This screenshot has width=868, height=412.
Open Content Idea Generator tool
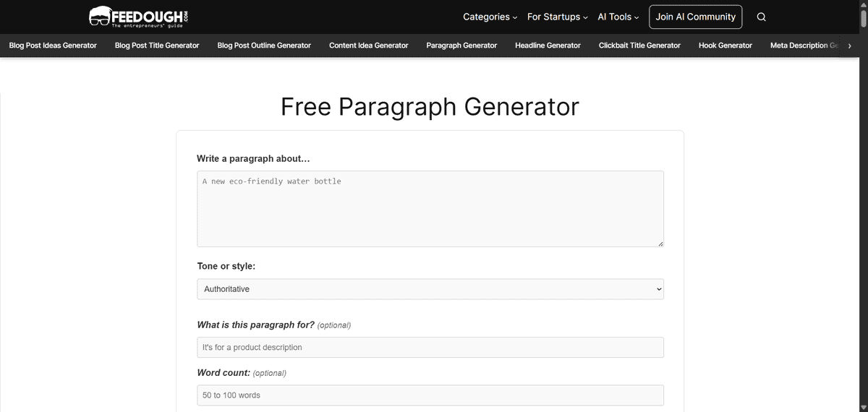368,46
